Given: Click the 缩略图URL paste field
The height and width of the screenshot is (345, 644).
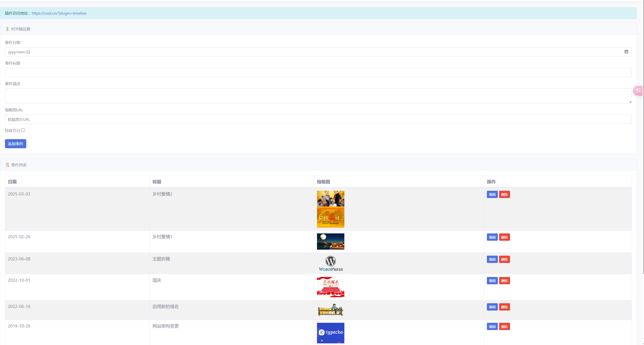Looking at the screenshot, I should [318, 119].
